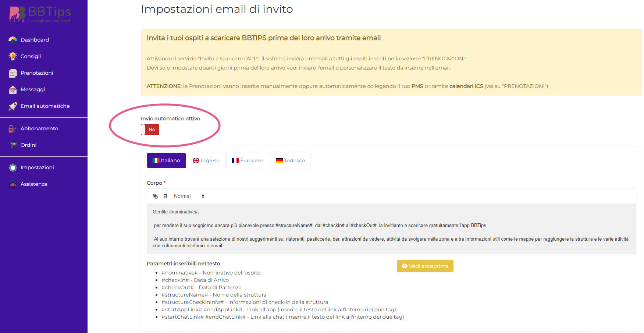The image size is (644, 333).
Task: Switch to the Francese language tab
Action: 248,160
